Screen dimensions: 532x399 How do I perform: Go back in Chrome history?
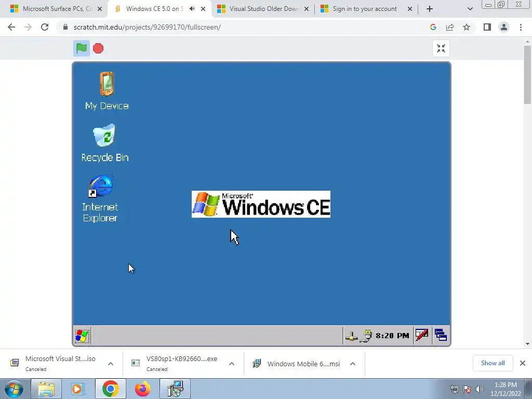click(11, 27)
